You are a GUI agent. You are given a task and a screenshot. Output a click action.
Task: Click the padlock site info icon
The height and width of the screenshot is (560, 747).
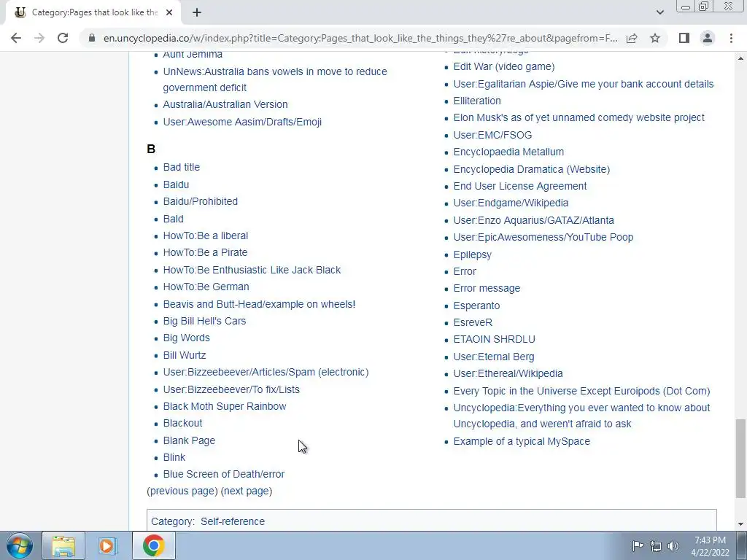pos(92,38)
